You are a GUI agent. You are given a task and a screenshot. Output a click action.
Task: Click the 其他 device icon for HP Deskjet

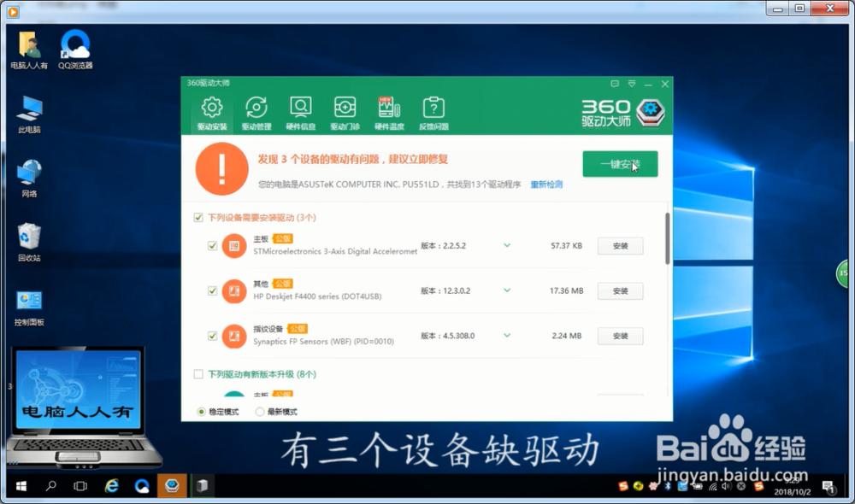pyautogui.click(x=234, y=291)
